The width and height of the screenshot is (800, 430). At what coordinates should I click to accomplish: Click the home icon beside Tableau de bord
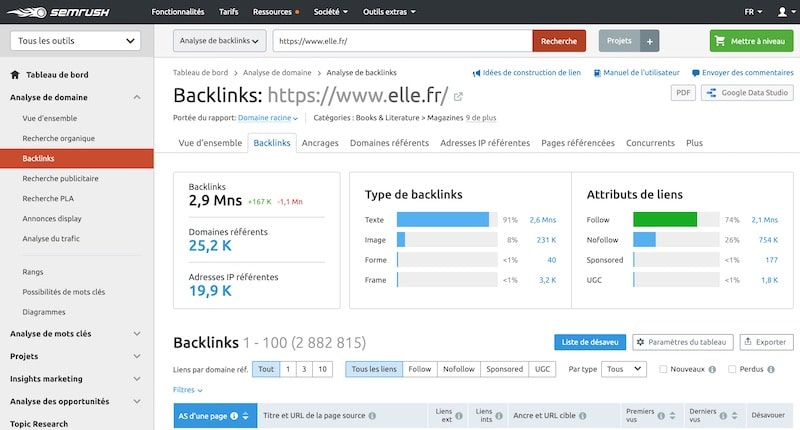coord(15,74)
